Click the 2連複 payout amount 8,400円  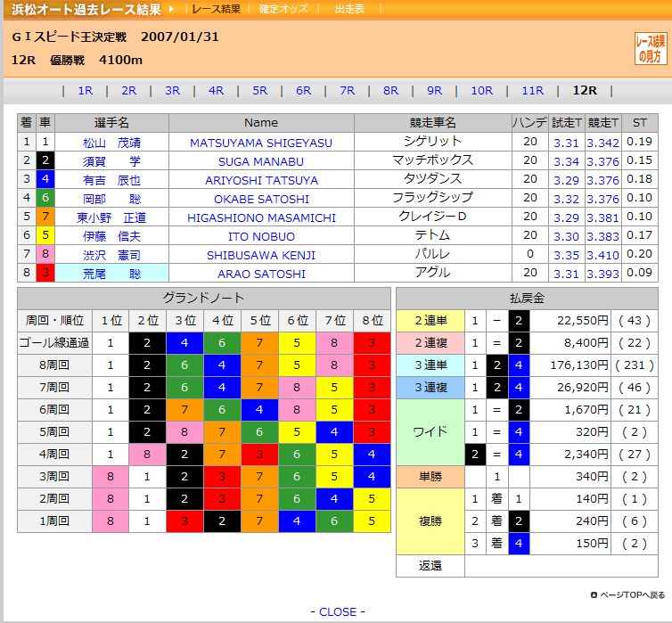coord(585,343)
